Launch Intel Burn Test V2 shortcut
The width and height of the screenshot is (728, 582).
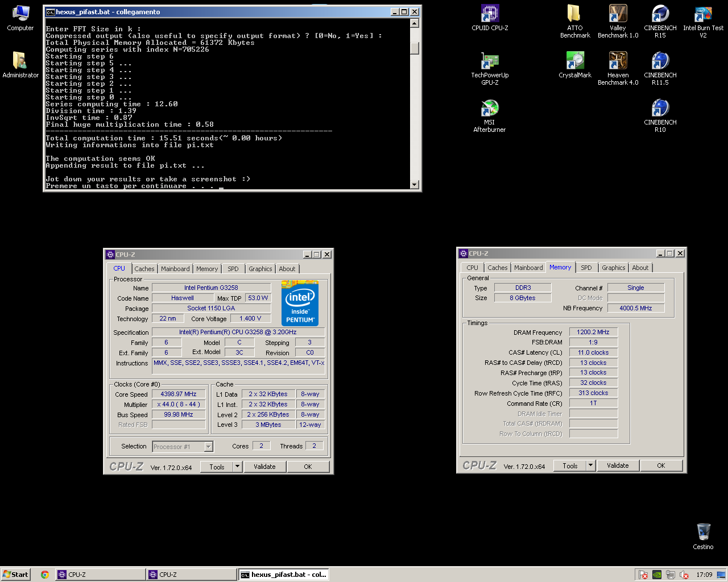(x=703, y=21)
